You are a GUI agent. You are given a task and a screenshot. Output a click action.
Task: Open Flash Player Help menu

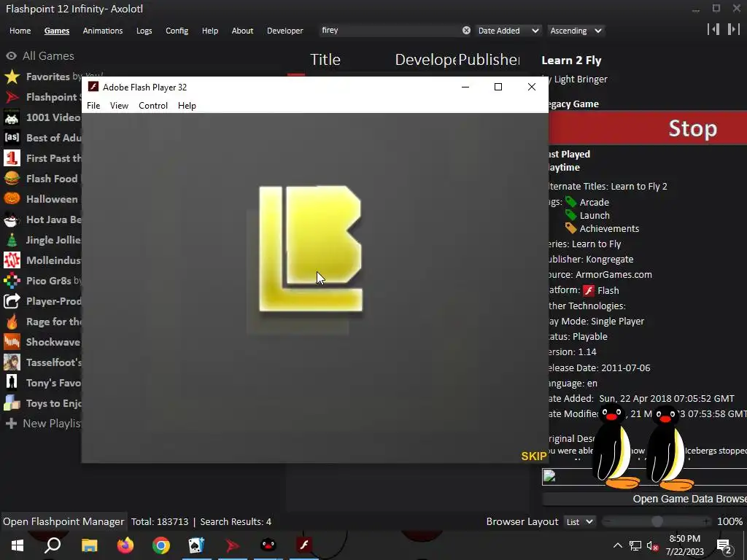coord(187,106)
